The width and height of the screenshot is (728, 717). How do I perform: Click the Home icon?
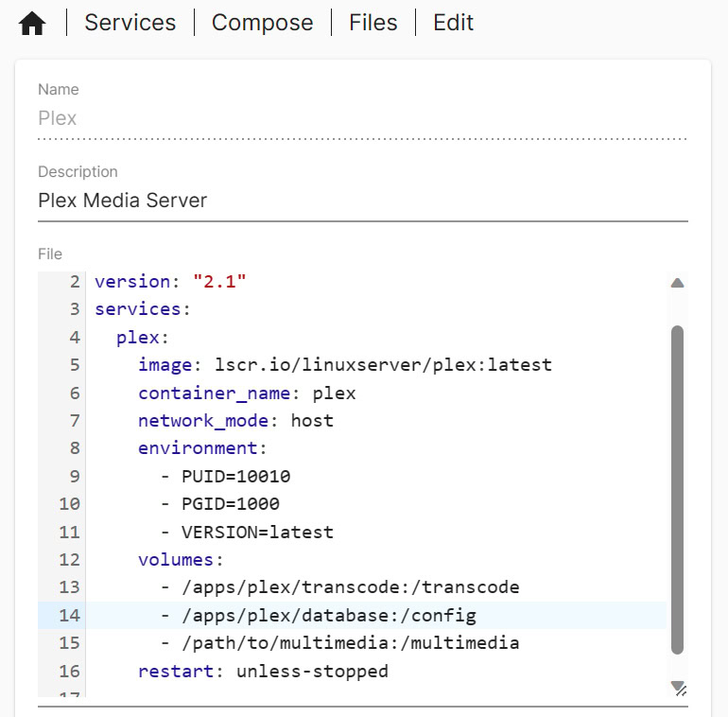click(32, 24)
